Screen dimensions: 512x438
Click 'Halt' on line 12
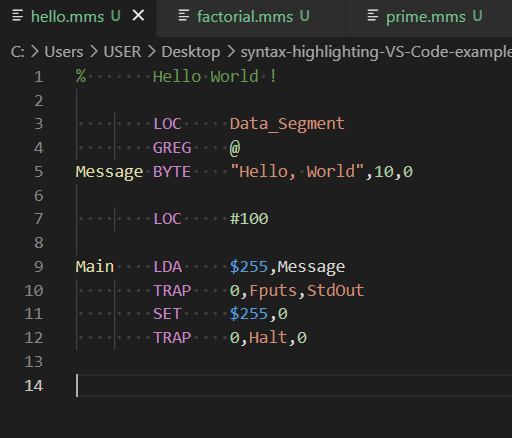[268, 338]
